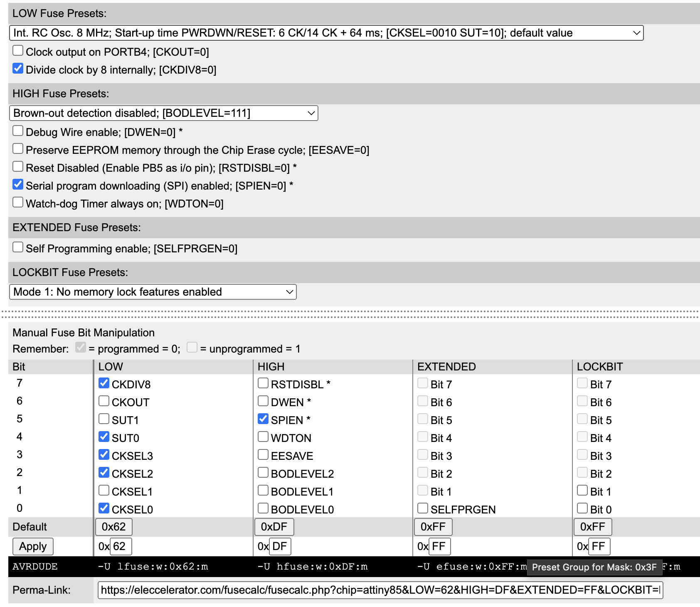The width and height of the screenshot is (700, 607).
Task: Click the HIGH fuse hex input field
Action: [x=280, y=546]
